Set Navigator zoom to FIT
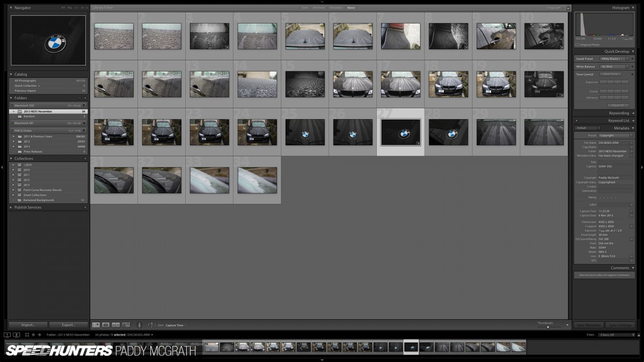The image size is (644, 362). [63, 8]
